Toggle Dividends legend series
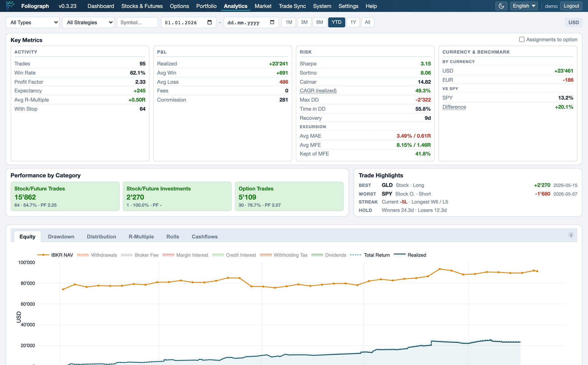This screenshot has width=588, height=365. pos(329,255)
